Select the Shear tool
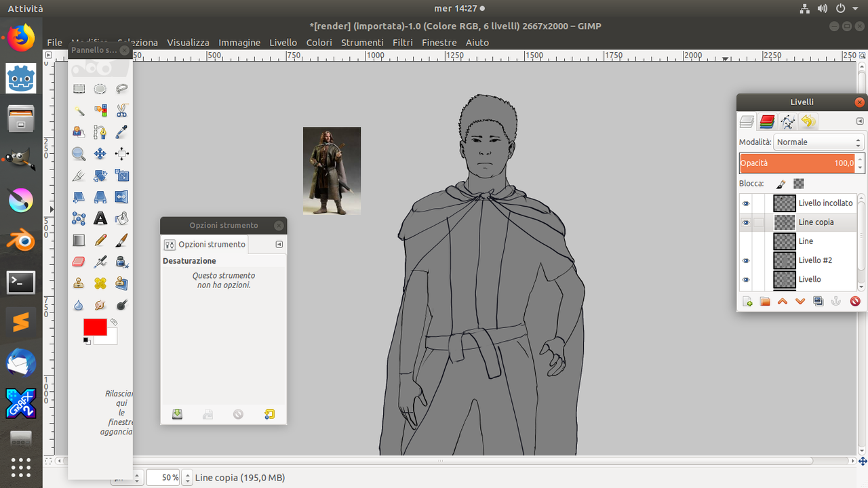Viewport: 868px width, 488px height. click(x=79, y=197)
